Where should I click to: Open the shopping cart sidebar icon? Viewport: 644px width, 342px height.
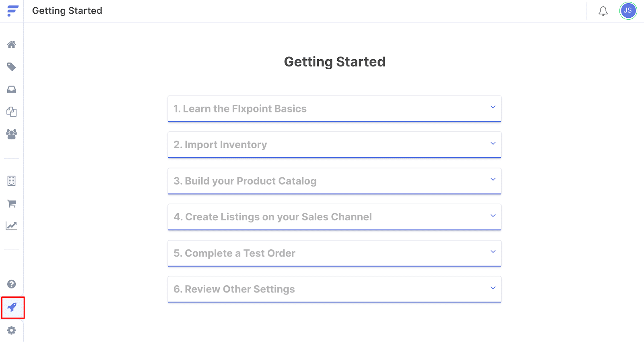(x=12, y=203)
